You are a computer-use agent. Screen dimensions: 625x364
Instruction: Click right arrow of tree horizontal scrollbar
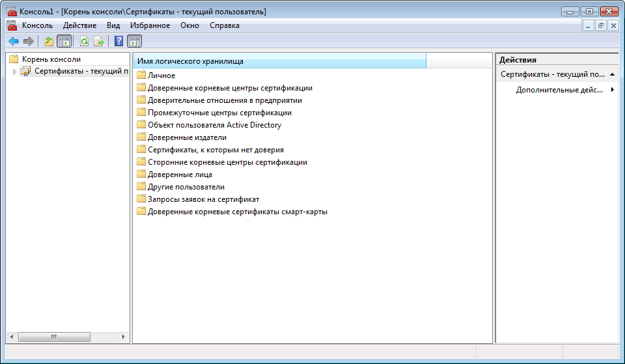tap(124, 337)
